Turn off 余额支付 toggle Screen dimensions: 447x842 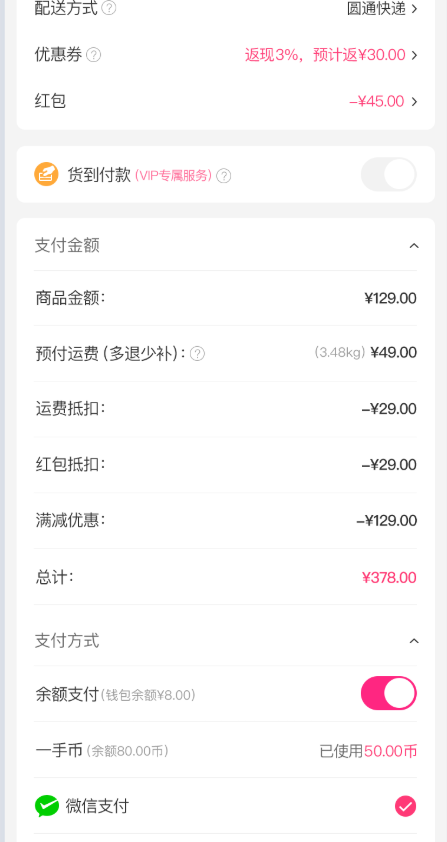[x=388, y=693]
